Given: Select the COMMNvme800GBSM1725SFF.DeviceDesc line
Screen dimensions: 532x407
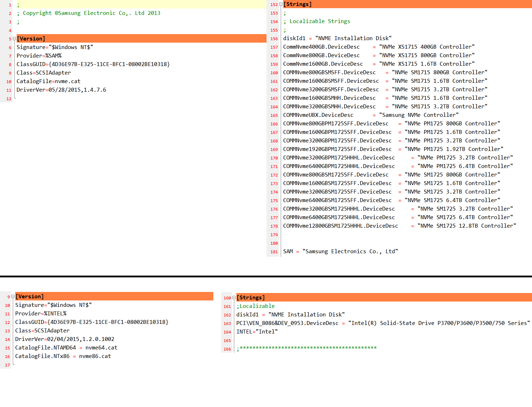Looking at the screenshot, I should [x=392, y=175].
